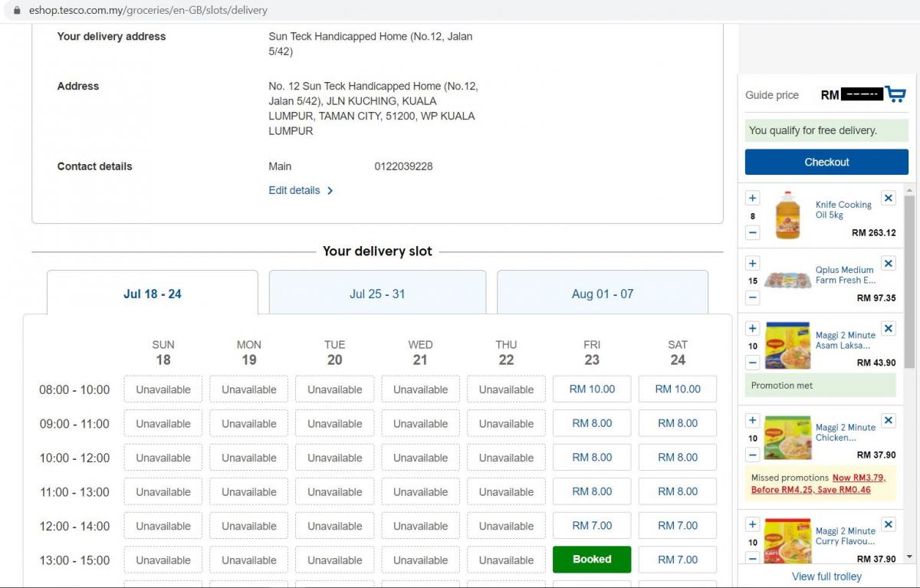
Task: Increase Qplus eggs quantity with plus icon
Action: 752,263
